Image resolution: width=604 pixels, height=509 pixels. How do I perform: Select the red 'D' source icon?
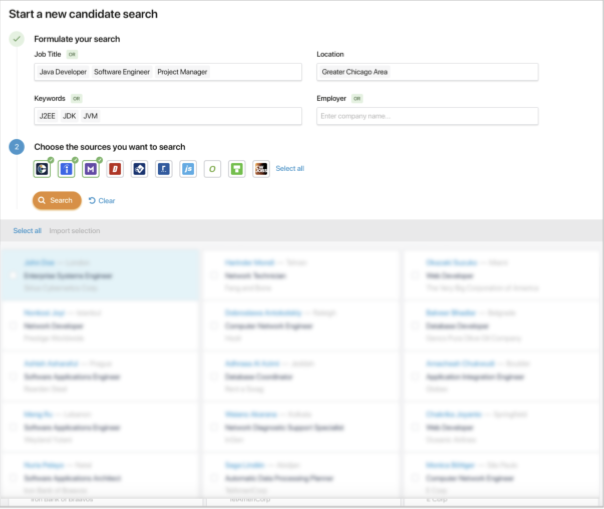coord(115,169)
